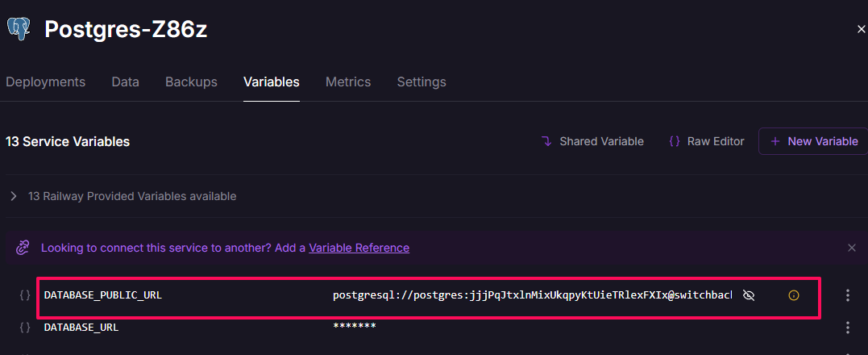Click the Postgres elephant logo icon
868x355 pixels.
[19, 29]
